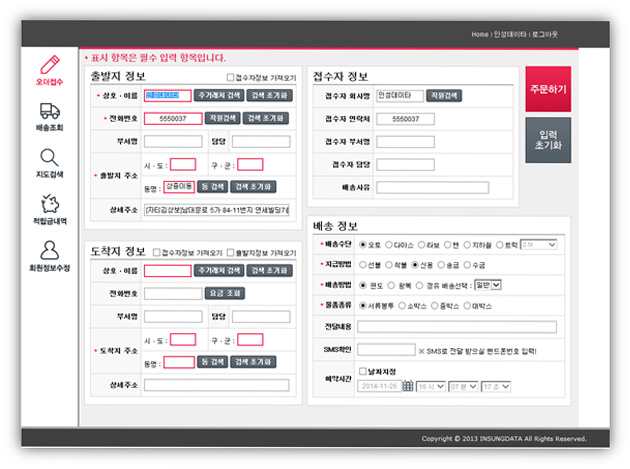
Task: Open the 배송선택 dropdown showing 일반
Action: (489, 285)
